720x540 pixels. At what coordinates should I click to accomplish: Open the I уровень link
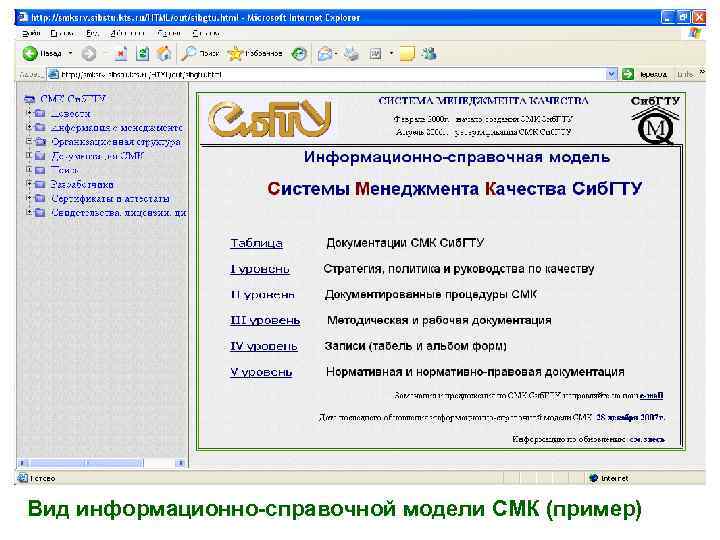click(260, 269)
